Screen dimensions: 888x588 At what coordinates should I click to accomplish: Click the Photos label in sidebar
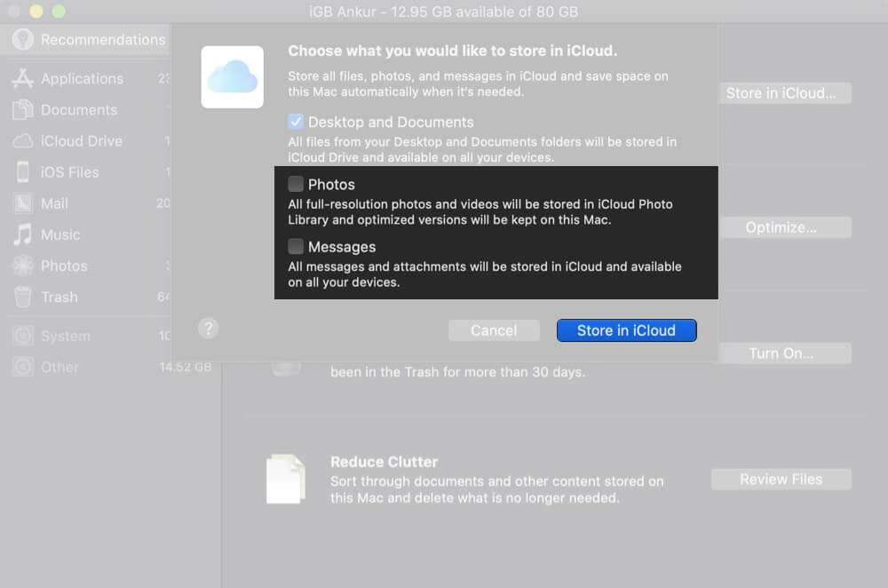(64, 266)
